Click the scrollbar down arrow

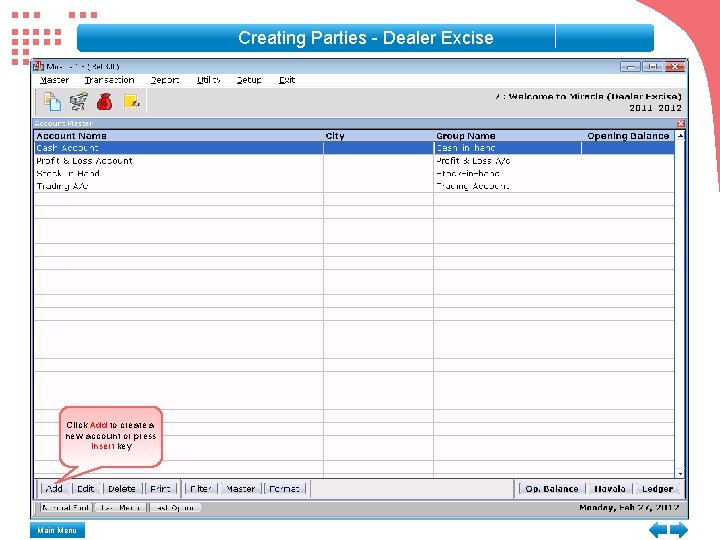pos(680,473)
